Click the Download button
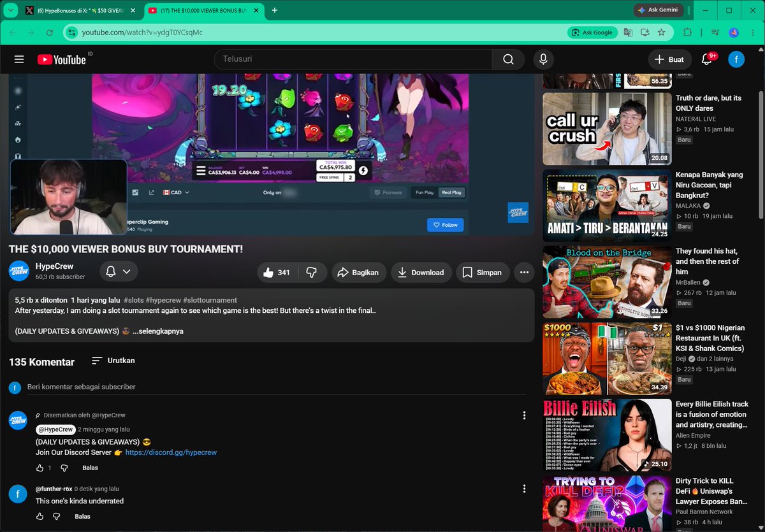Viewport: 765px width, 532px height. click(x=421, y=272)
